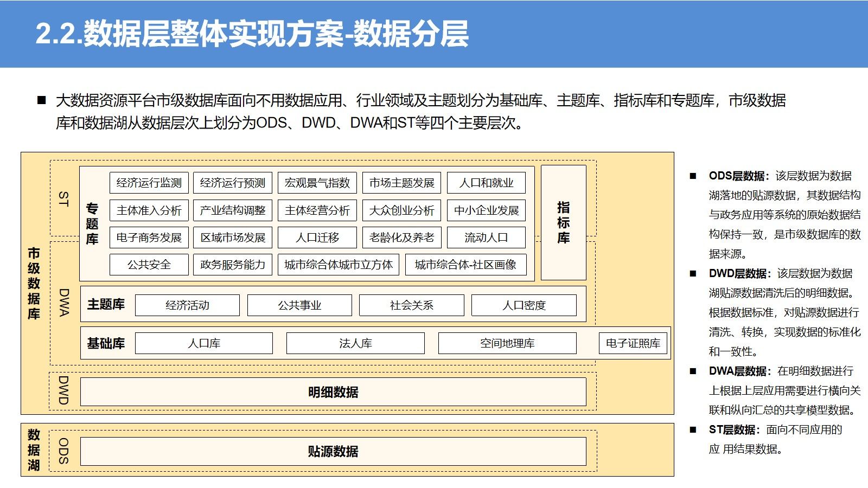Select the 数据湖 vertical label
The image size is (868, 488).
tap(34, 450)
